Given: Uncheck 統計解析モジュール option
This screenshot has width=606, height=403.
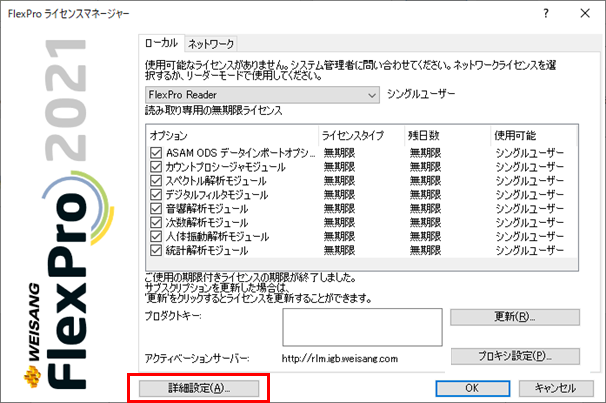Looking at the screenshot, I should pyautogui.click(x=156, y=250).
